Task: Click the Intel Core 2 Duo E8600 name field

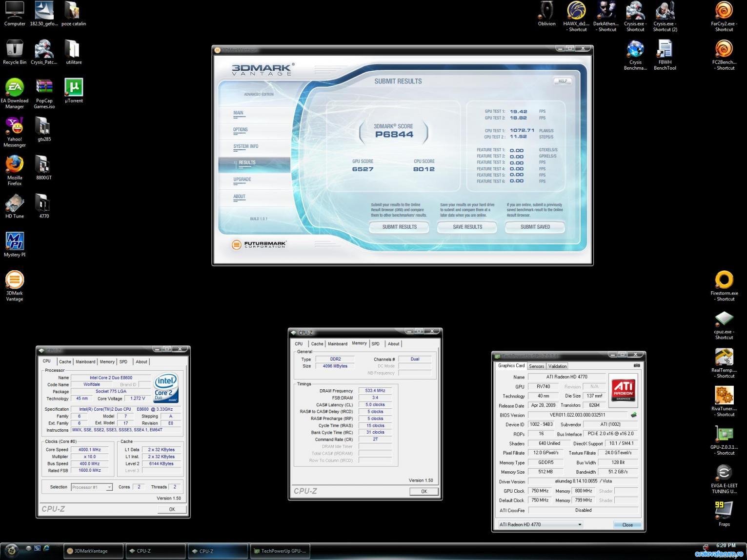Action: [x=111, y=378]
